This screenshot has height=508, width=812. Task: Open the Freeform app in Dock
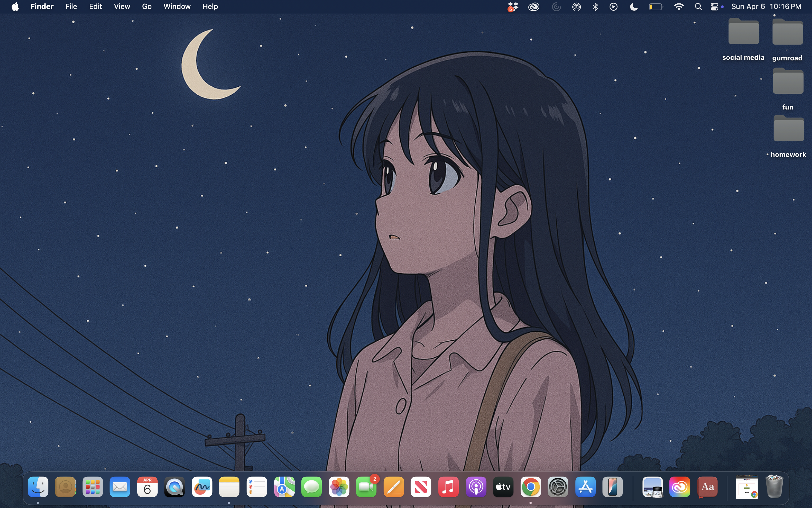click(x=202, y=487)
